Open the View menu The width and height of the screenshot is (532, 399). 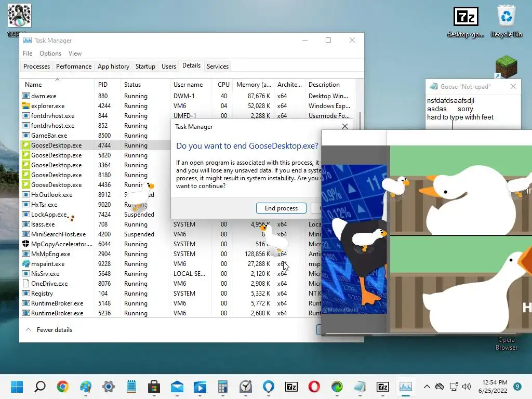75,54
